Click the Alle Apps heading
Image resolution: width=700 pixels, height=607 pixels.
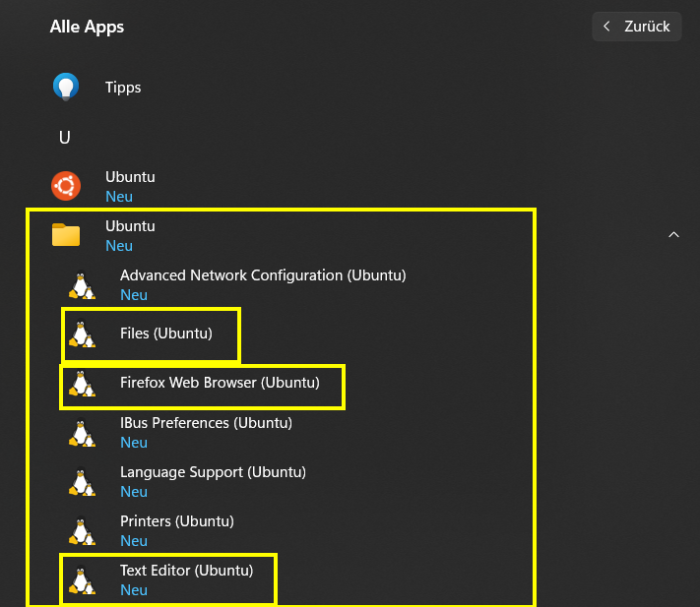pos(87,27)
